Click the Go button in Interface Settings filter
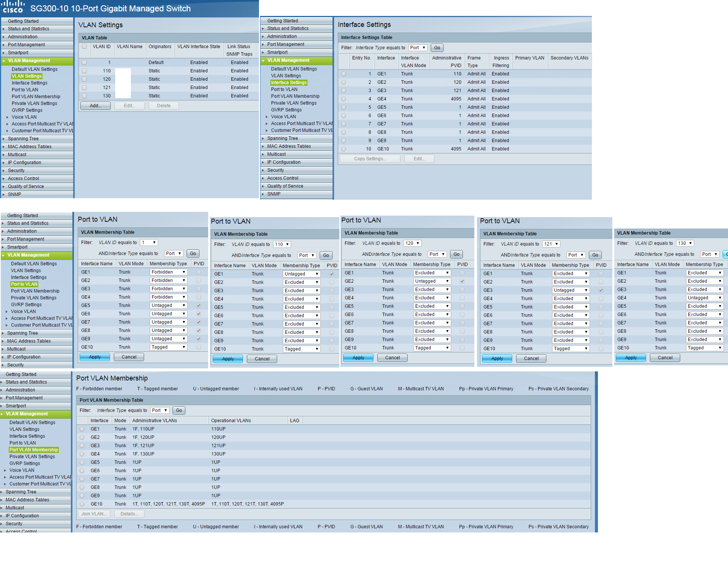The image size is (728, 573). click(437, 48)
